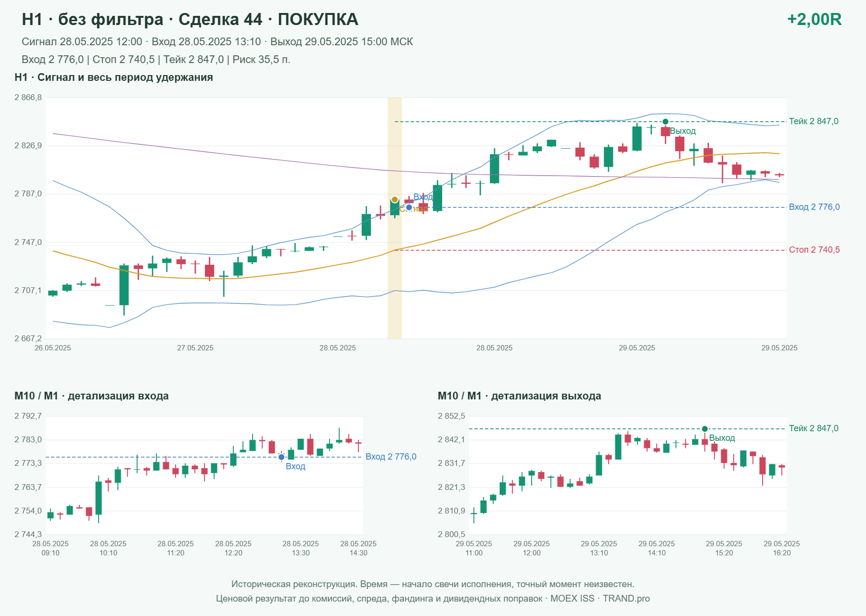Viewport: 866px width, 616px height.
Task: Click the blue entry dot in entry detail chart
Action: (x=281, y=457)
